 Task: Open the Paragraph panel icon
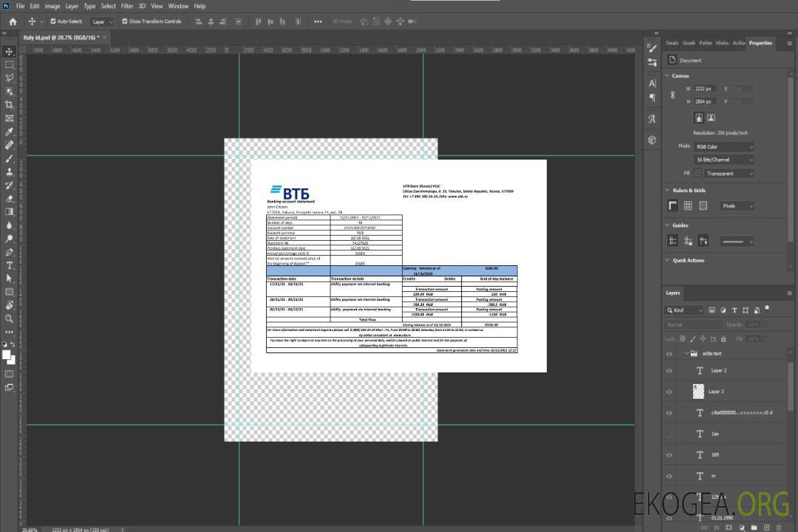point(652,98)
